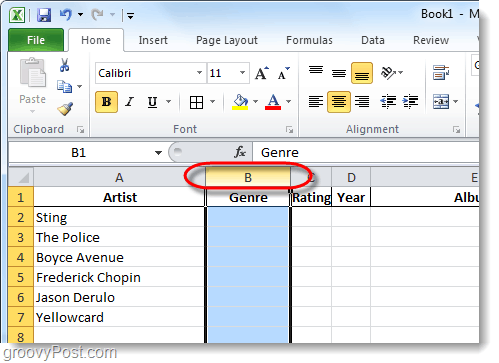Switch to the Review tab
Viewport: 499px width, 363px height.
[x=431, y=40]
